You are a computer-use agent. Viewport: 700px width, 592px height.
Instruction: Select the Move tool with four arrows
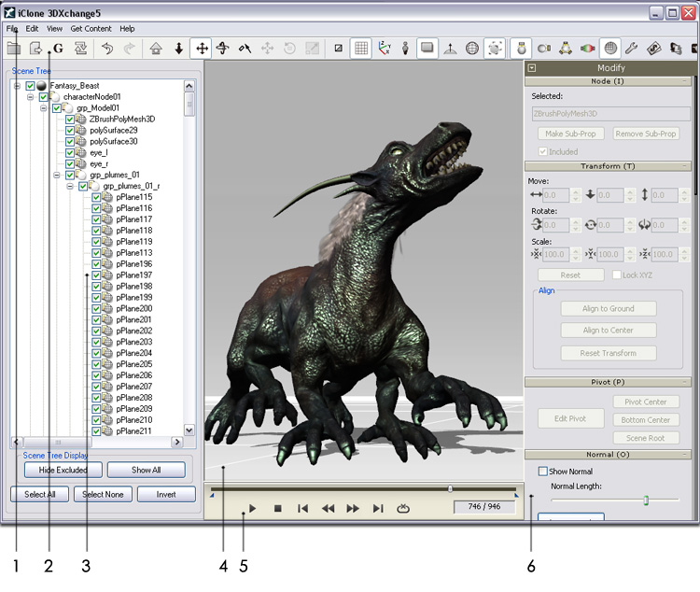tap(201, 48)
